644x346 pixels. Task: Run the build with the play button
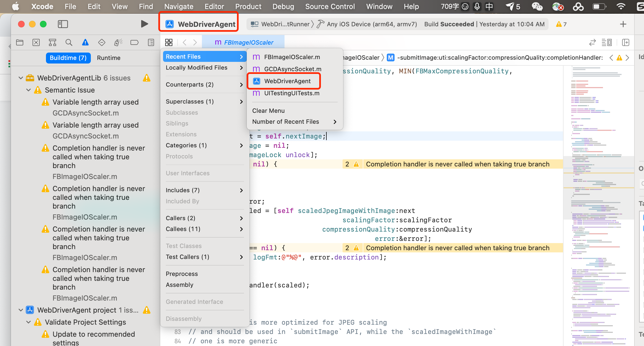click(x=144, y=24)
